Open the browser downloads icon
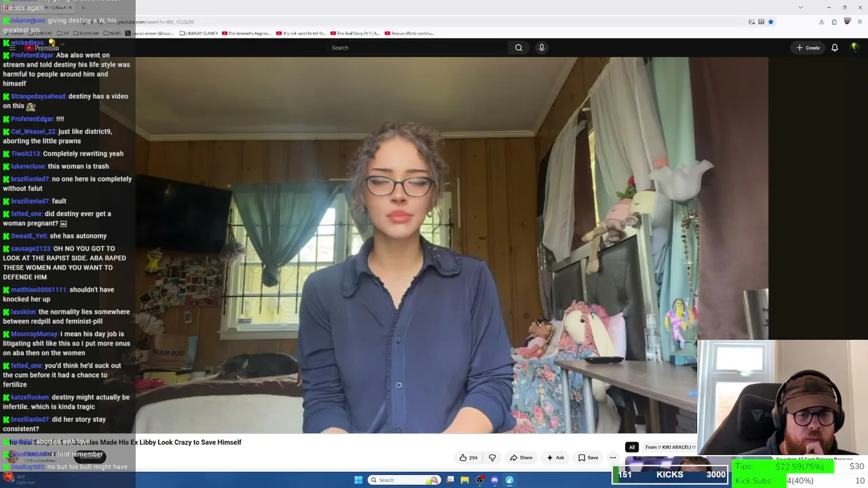 [821, 22]
